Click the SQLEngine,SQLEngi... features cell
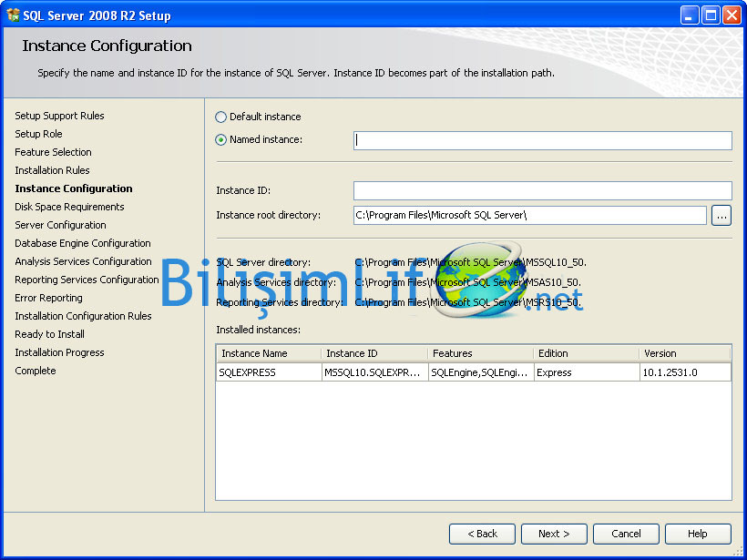This screenshot has width=747, height=560. click(481, 372)
